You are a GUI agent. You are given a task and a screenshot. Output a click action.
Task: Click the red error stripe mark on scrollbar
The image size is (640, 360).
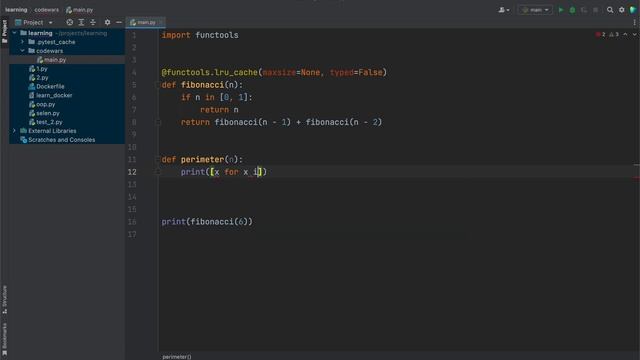pyautogui.click(x=636, y=178)
